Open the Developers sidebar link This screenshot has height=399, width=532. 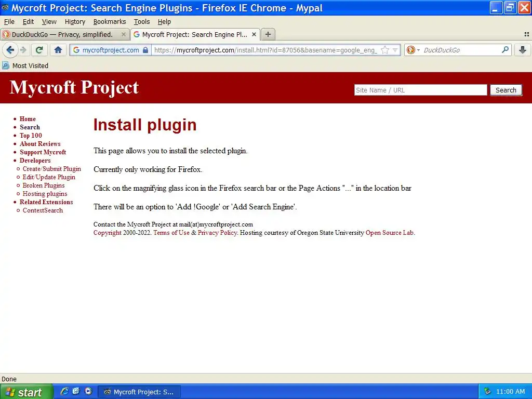point(35,161)
